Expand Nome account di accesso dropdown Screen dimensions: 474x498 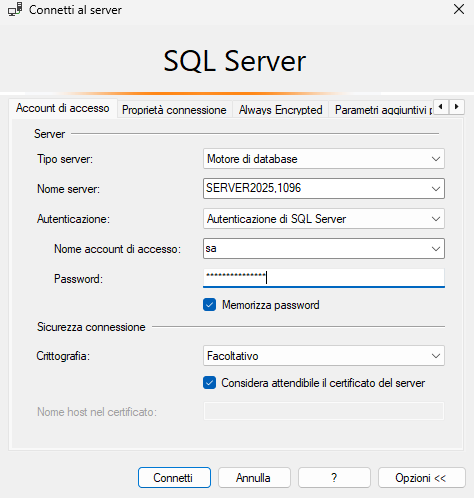(x=436, y=249)
